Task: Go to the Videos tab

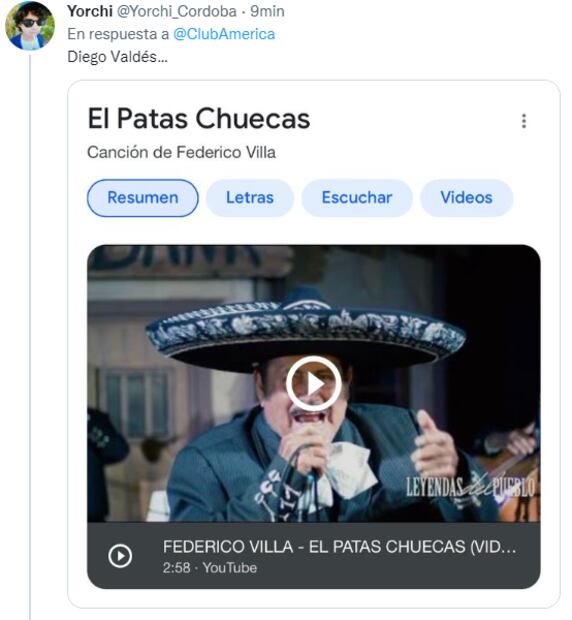Action: 466,198
